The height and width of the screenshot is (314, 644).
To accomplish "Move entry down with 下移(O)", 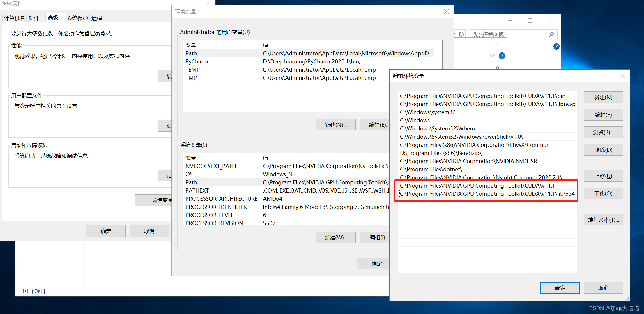I will 603,193.
